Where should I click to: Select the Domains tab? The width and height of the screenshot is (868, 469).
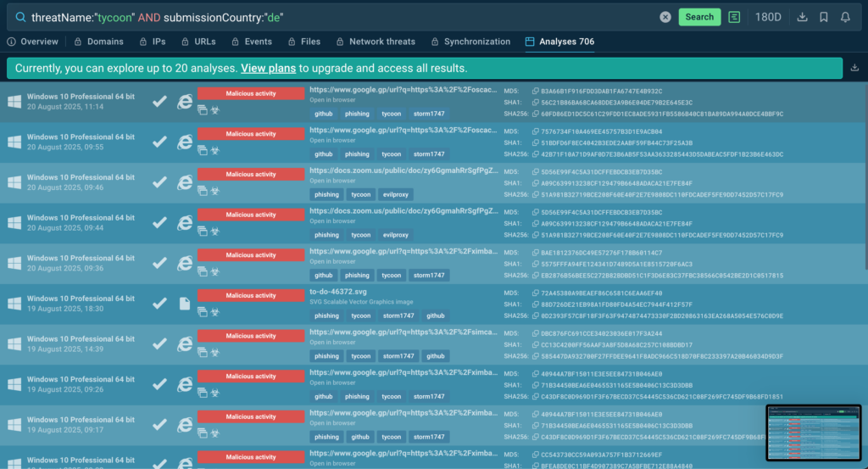pyautogui.click(x=99, y=42)
